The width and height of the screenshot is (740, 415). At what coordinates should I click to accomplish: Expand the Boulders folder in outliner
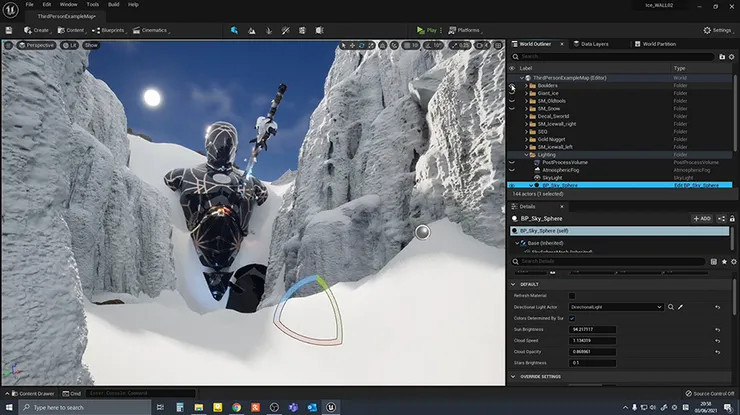point(526,85)
